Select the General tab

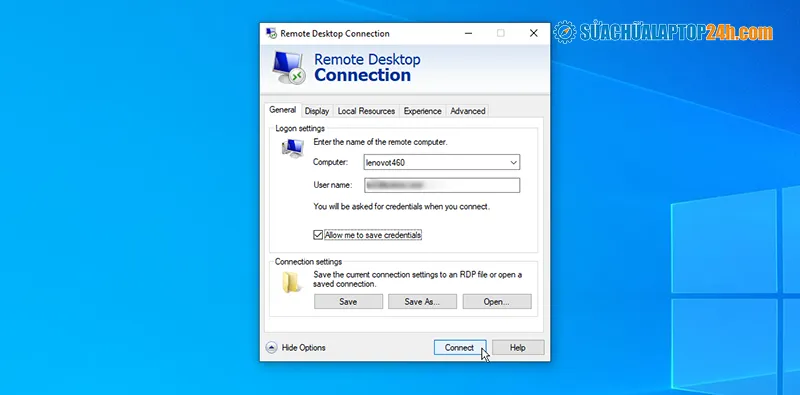tap(283, 110)
